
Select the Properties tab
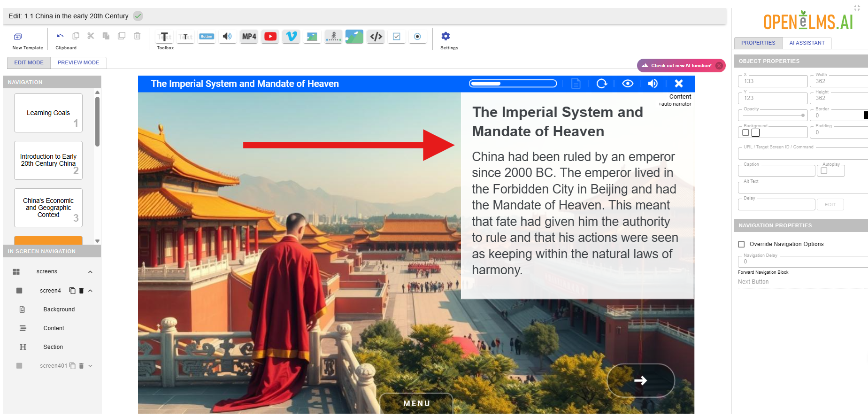coord(758,43)
